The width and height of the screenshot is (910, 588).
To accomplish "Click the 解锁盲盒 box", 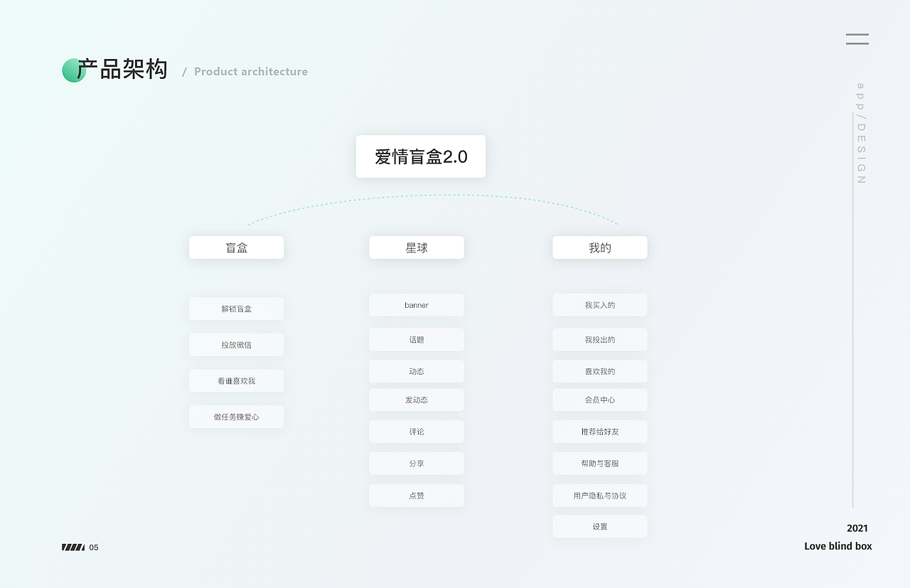I will pyautogui.click(x=237, y=309).
